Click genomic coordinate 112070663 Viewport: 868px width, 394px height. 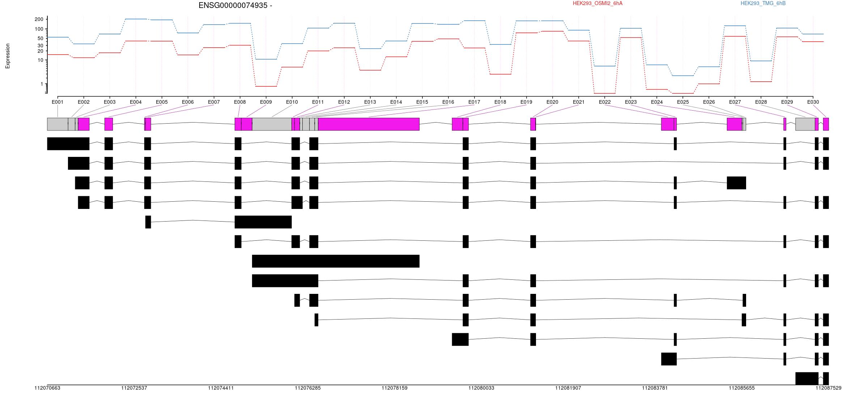tap(47, 388)
